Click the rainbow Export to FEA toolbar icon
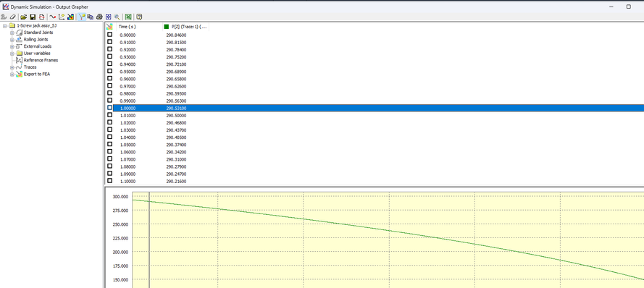644x288 pixels. coord(71,17)
